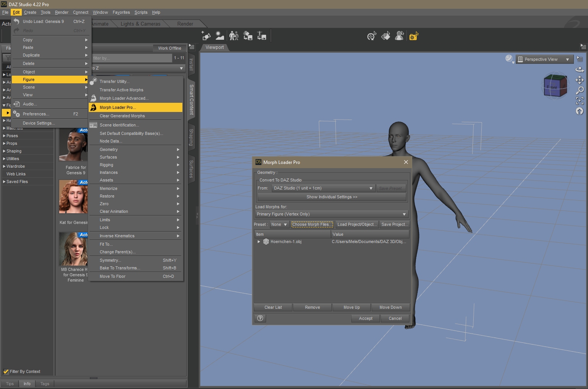Click Show Individual Settings button
Screen dimensions: 588x389
point(331,197)
